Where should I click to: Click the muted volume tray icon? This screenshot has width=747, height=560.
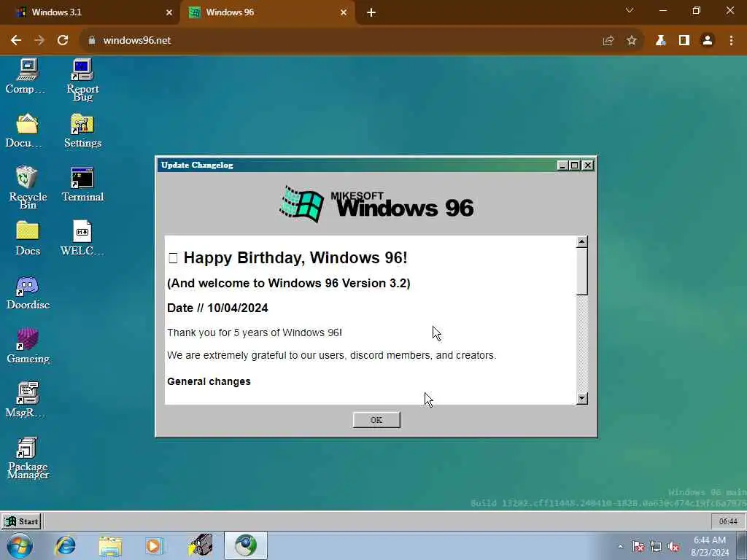[673, 546]
